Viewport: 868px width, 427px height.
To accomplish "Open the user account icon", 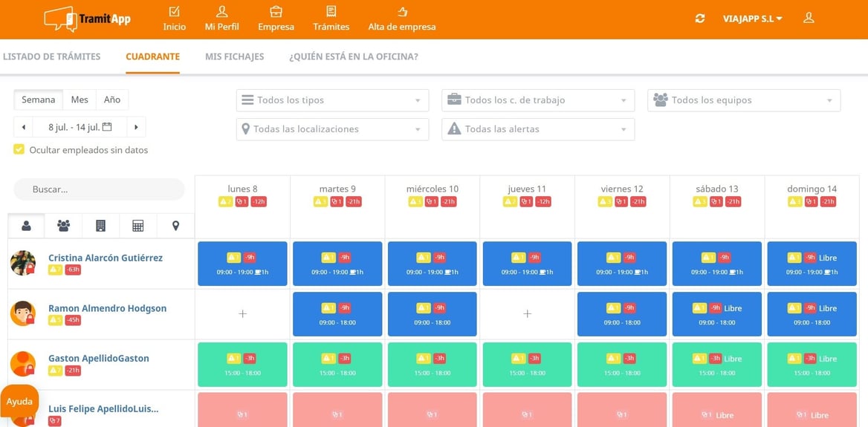I will [809, 18].
